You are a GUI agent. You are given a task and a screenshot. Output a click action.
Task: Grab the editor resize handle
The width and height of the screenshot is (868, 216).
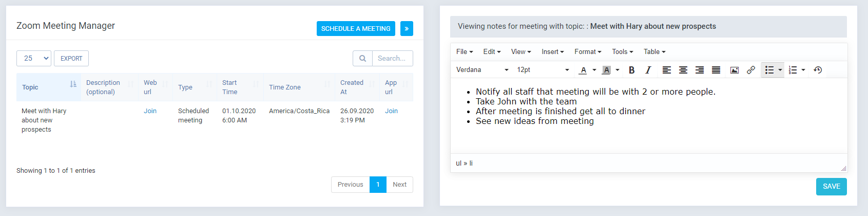[843, 168]
